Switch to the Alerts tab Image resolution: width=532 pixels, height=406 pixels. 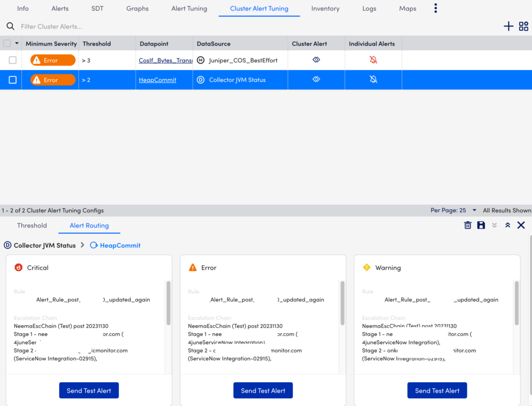click(x=60, y=8)
